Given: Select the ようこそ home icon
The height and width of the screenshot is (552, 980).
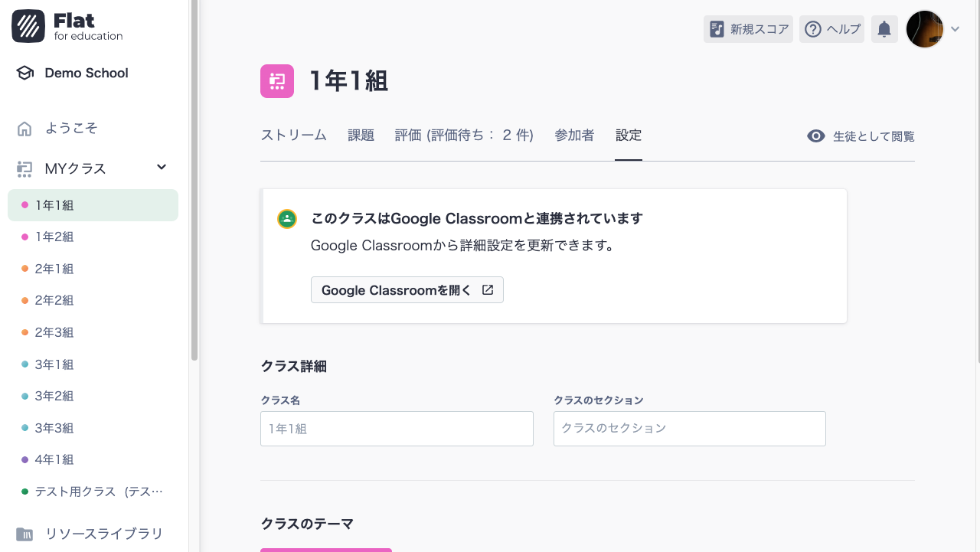Looking at the screenshot, I should click(x=24, y=128).
